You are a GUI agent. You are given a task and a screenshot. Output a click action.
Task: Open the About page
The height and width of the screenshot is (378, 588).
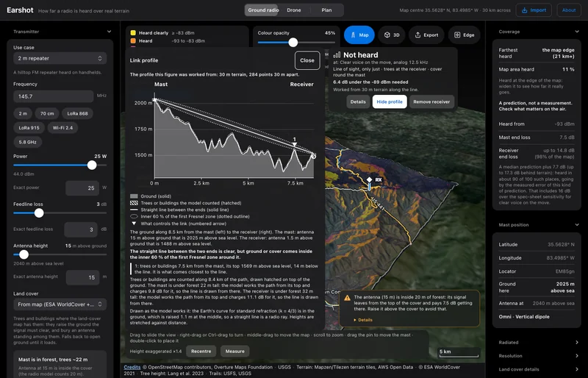point(568,10)
